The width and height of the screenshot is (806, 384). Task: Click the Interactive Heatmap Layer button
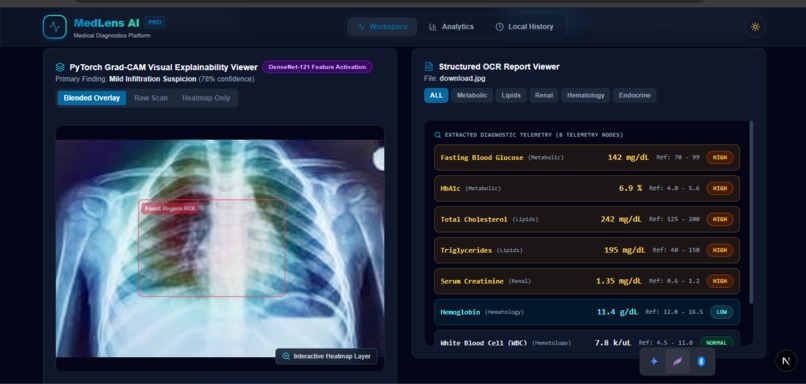pos(326,356)
